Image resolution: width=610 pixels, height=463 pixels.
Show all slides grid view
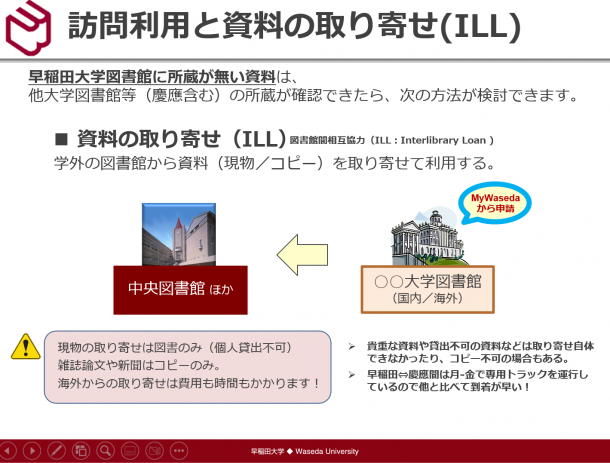(x=81, y=451)
